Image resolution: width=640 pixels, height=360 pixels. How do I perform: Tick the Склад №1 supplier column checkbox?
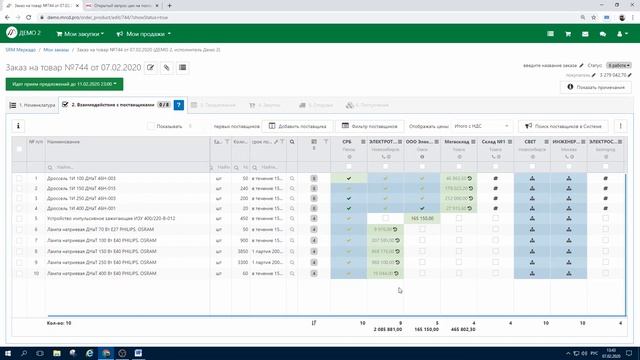click(496, 167)
